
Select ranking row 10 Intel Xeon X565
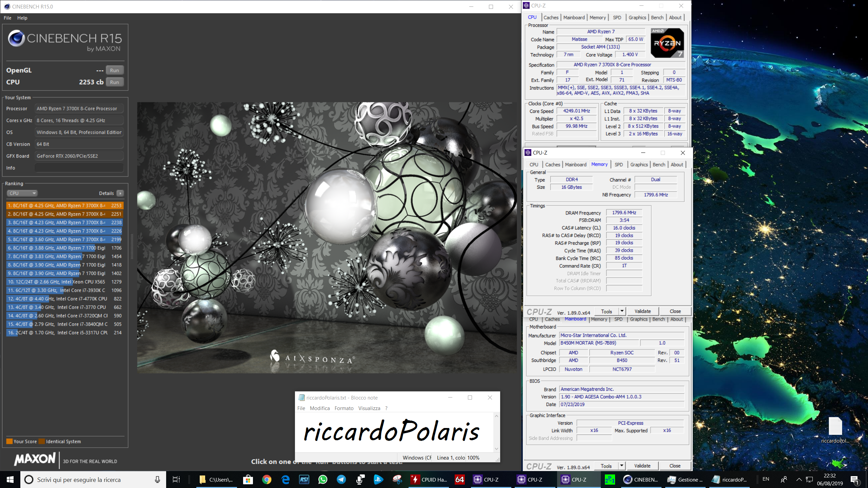(x=65, y=282)
